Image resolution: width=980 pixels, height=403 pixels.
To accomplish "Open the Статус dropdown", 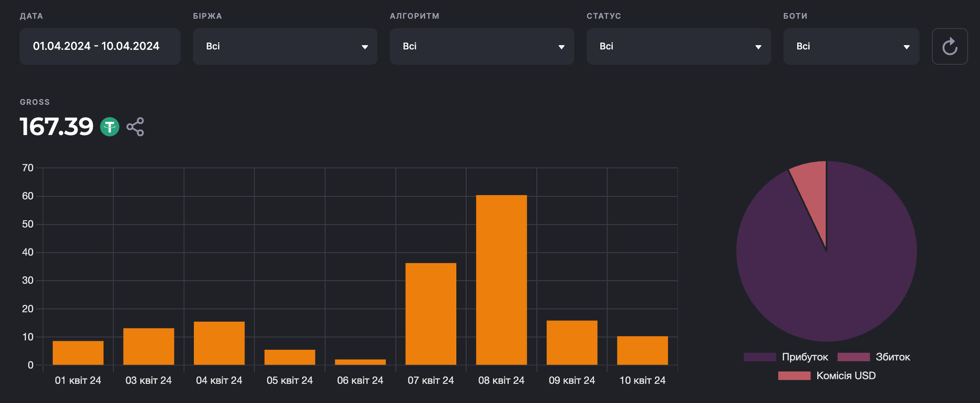I will click(x=679, y=46).
